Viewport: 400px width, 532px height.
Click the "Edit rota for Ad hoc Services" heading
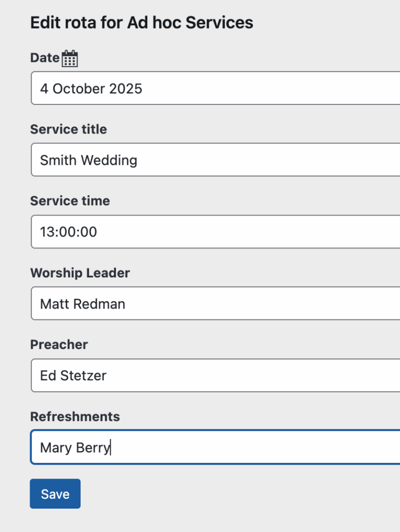click(x=141, y=23)
